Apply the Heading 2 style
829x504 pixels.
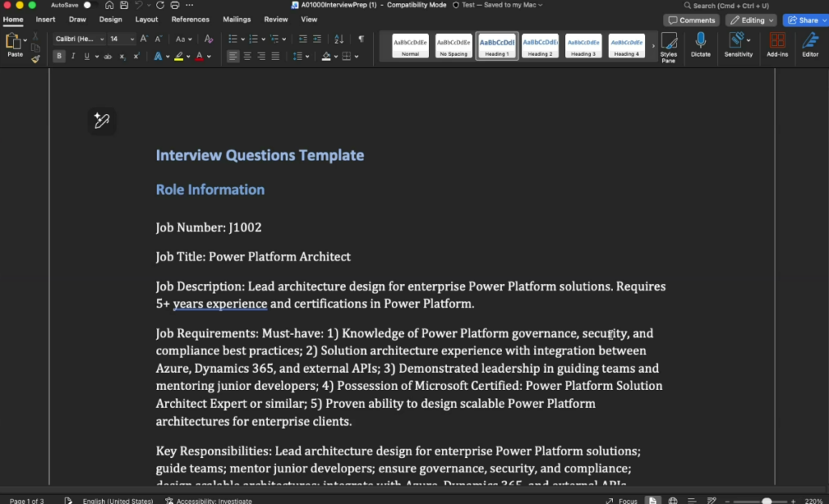coord(540,46)
